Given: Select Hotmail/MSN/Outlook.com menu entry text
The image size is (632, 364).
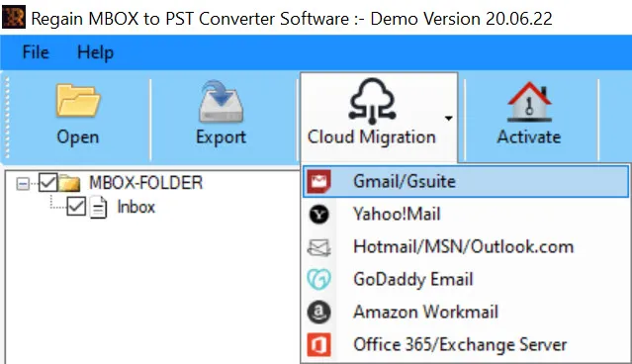Looking at the screenshot, I should point(464,246).
